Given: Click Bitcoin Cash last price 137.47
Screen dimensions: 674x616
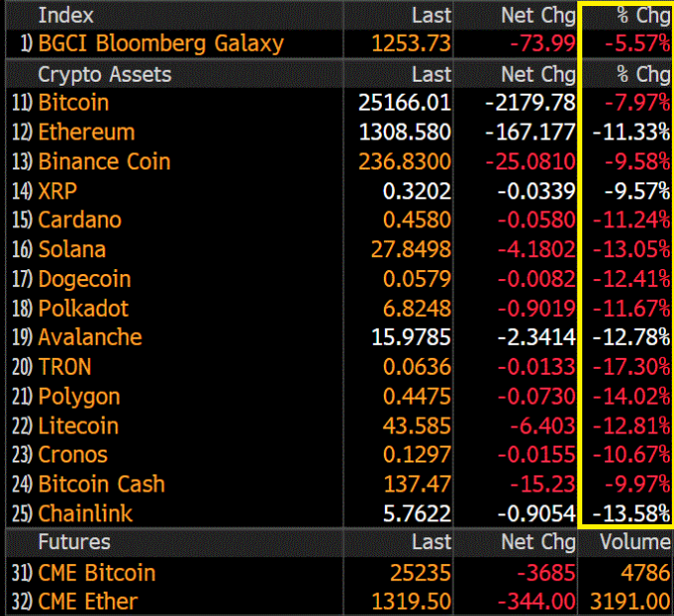Looking at the screenshot, I should [417, 484].
